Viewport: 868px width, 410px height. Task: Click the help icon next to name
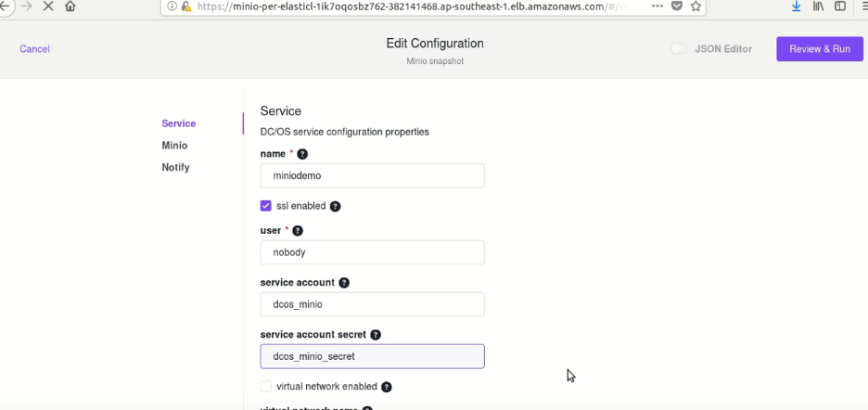point(302,154)
